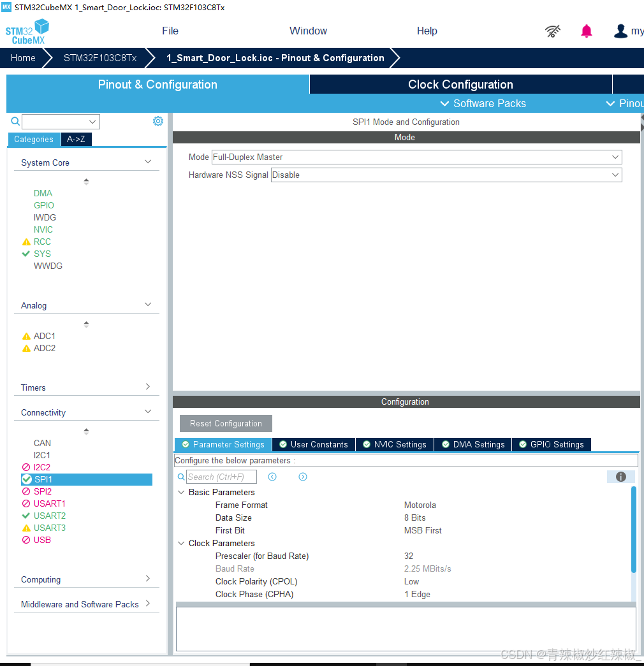
Task: Go to next parameter search result arrow
Action: pyautogui.click(x=303, y=477)
